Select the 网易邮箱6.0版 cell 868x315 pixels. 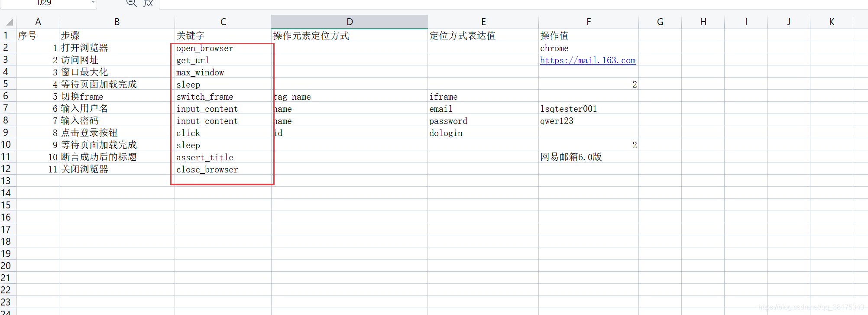pyautogui.click(x=589, y=157)
